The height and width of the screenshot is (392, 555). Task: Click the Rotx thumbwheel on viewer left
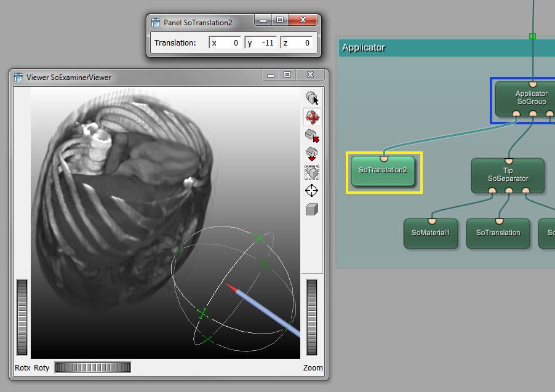point(22,317)
